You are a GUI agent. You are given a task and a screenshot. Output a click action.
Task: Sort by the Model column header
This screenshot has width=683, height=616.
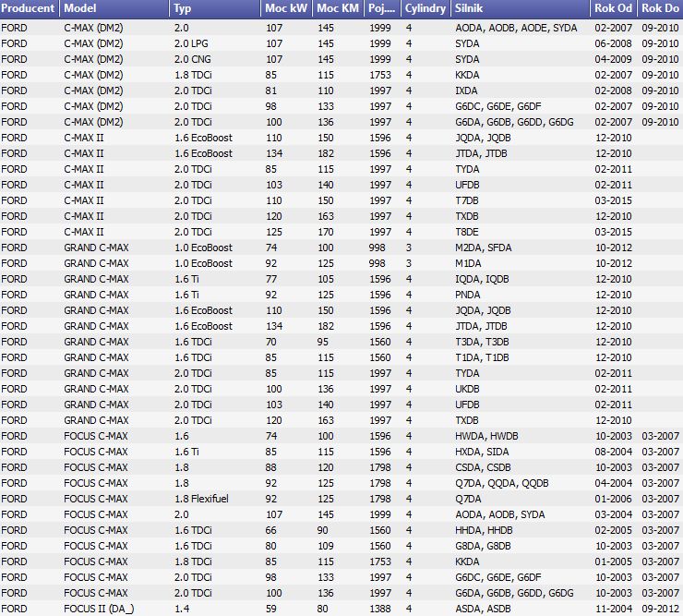[x=114, y=8]
